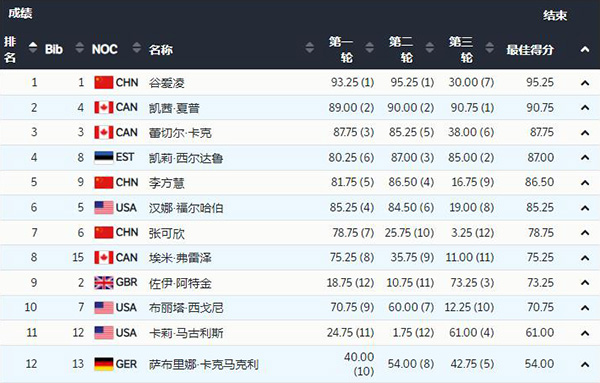The image size is (600, 383).
Task: Sort by second round (第二轮) arrows
Action: click(430, 48)
